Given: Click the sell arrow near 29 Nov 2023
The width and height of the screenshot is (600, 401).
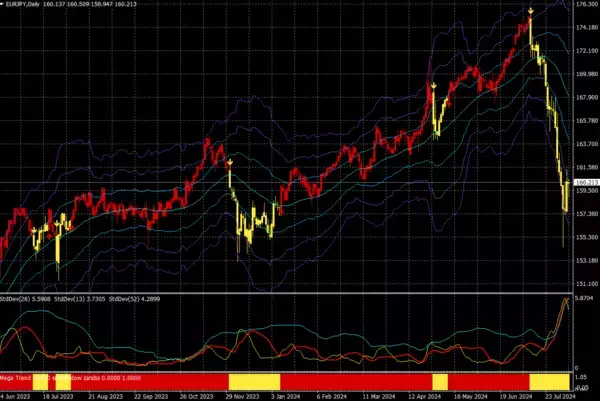Looking at the screenshot, I should 229,162.
